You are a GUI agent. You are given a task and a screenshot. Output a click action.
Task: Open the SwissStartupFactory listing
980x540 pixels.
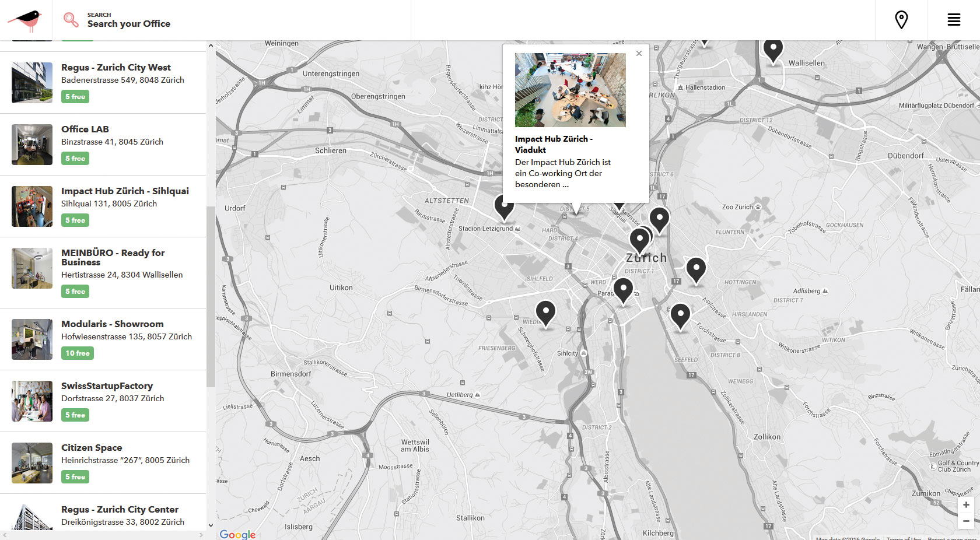click(x=103, y=401)
